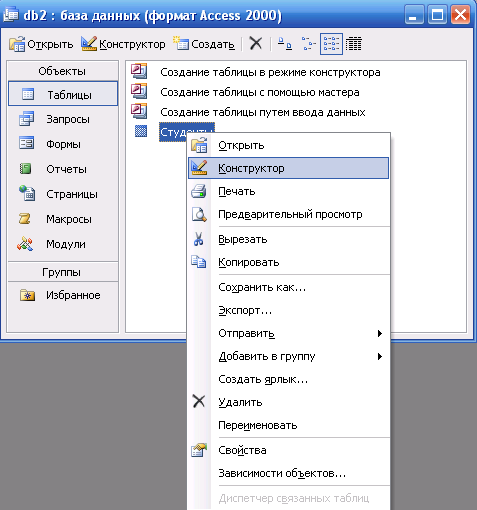
Task: Choose Печать in the context menu
Action: (x=289, y=191)
